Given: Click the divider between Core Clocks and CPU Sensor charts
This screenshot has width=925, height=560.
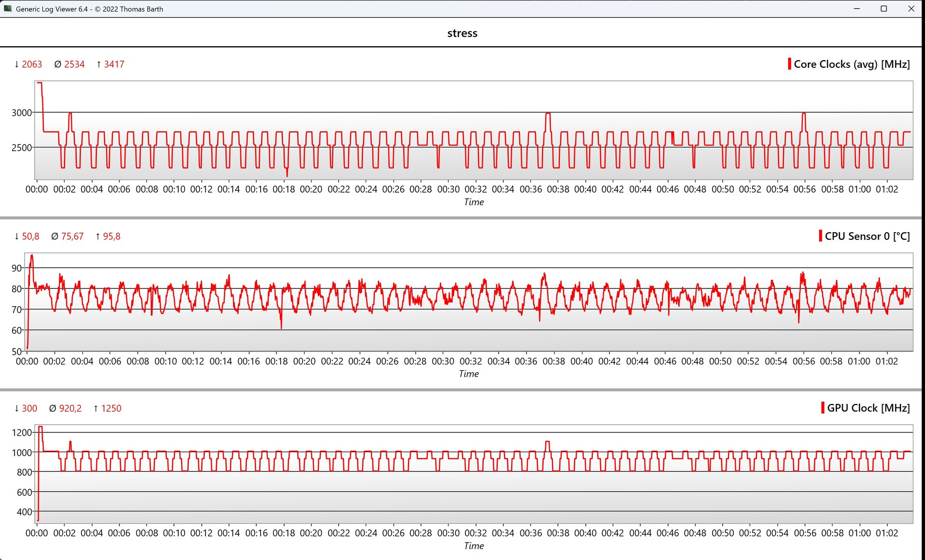Looking at the screenshot, I should point(462,218).
